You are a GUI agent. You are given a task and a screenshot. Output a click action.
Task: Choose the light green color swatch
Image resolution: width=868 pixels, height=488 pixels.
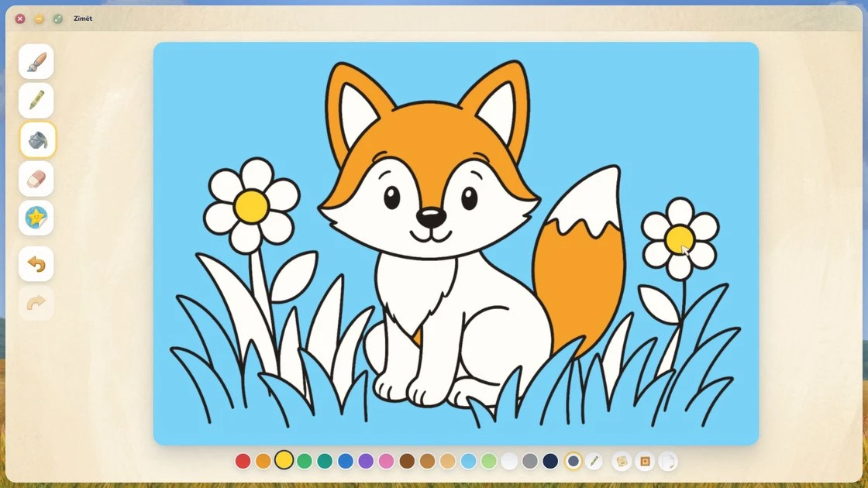(x=489, y=461)
